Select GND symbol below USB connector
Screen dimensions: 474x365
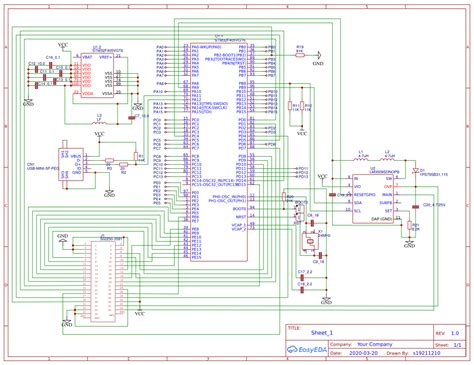coord(109,193)
